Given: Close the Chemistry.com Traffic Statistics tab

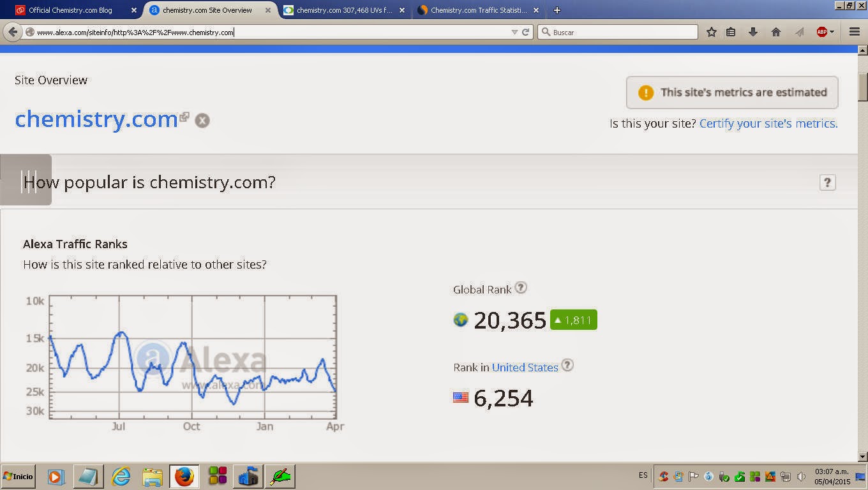Looking at the screenshot, I should click(x=535, y=10).
